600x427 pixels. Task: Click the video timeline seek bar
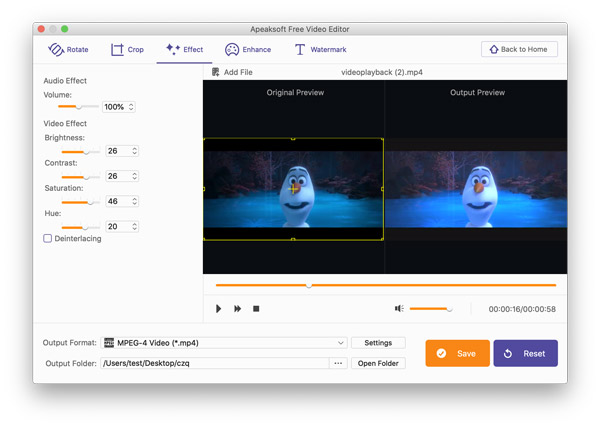click(x=386, y=285)
